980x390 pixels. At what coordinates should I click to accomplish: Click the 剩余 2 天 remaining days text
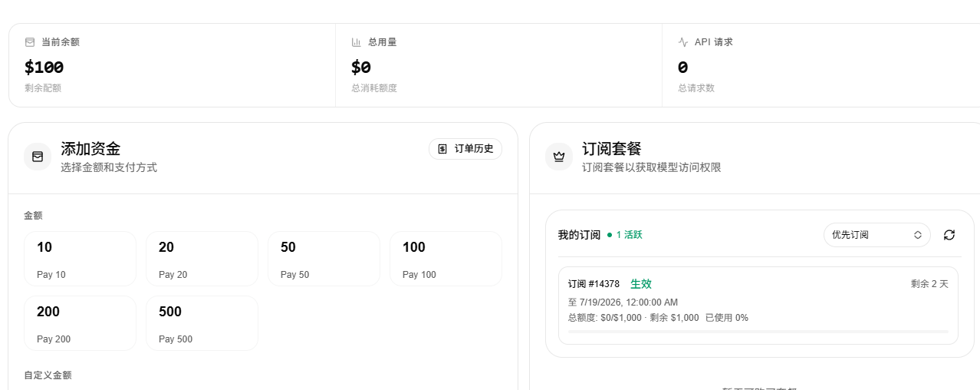(929, 284)
